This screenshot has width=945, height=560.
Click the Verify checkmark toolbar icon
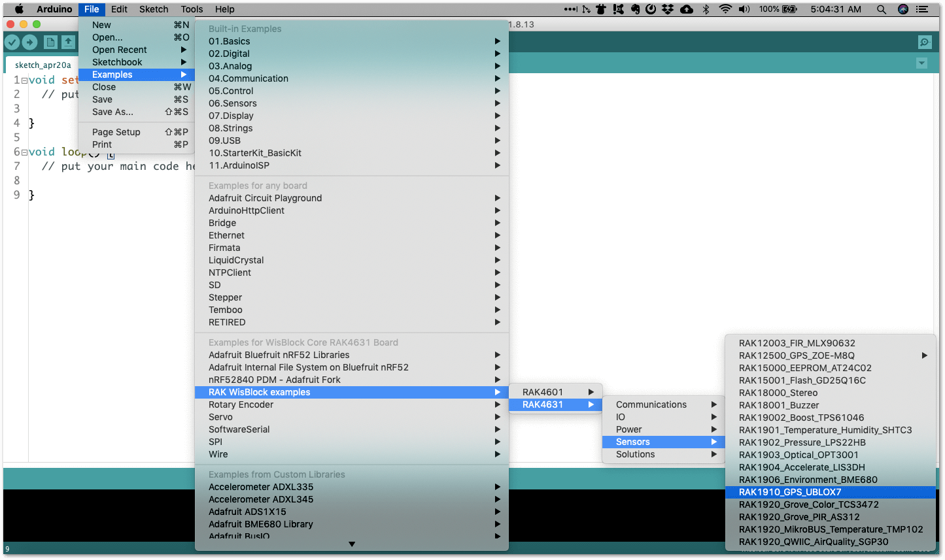[x=12, y=42]
